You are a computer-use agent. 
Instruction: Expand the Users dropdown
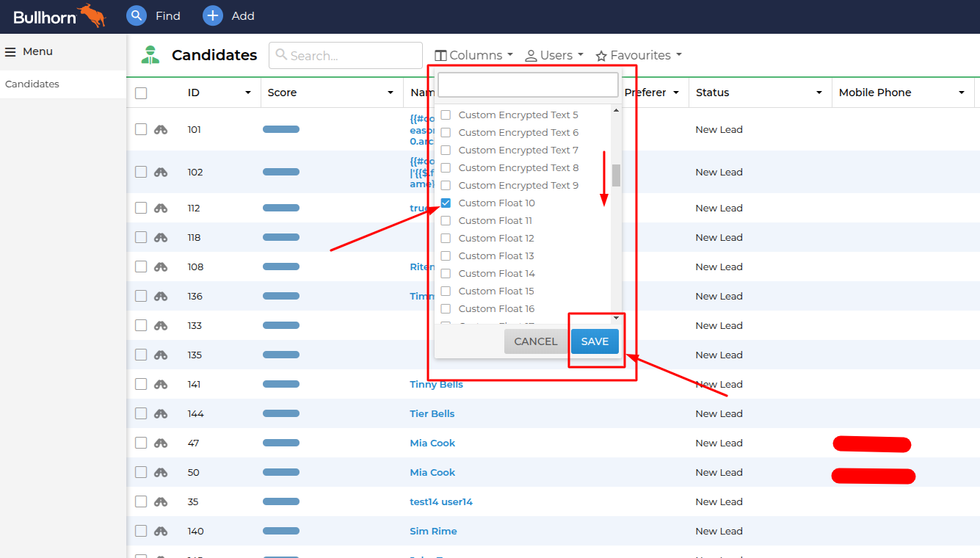tap(554, 54)
